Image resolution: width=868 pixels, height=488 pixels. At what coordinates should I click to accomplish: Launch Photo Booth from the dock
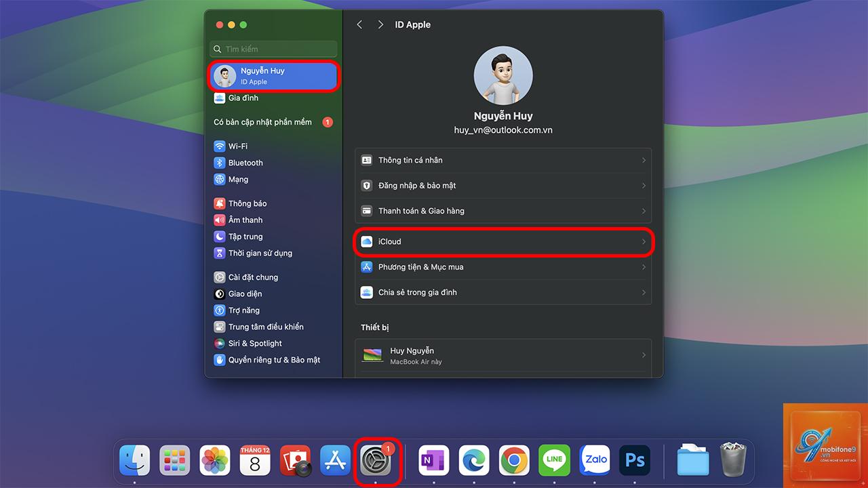pyautogui.click(x=295, y=461)
